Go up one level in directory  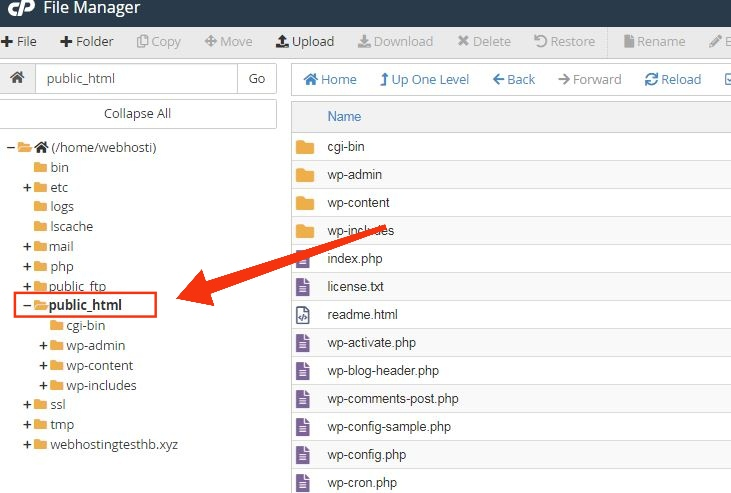pos(424,79)
